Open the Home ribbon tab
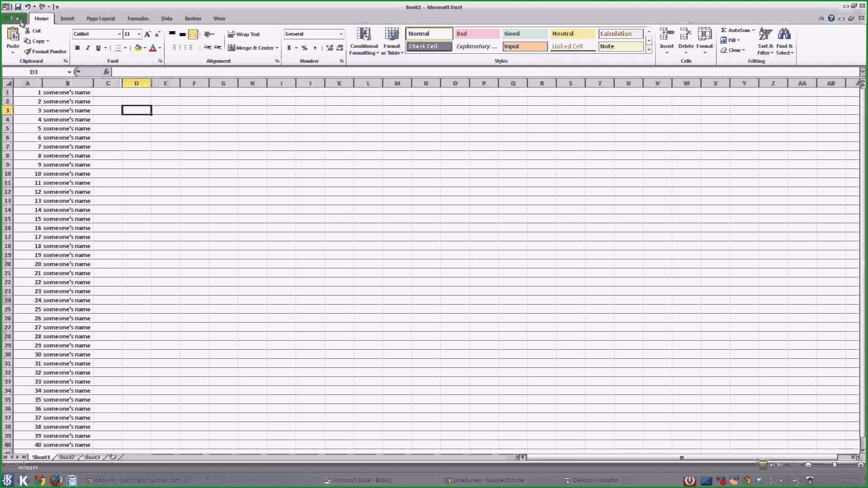This screenshot has height=488, width=868. point(41,19)
